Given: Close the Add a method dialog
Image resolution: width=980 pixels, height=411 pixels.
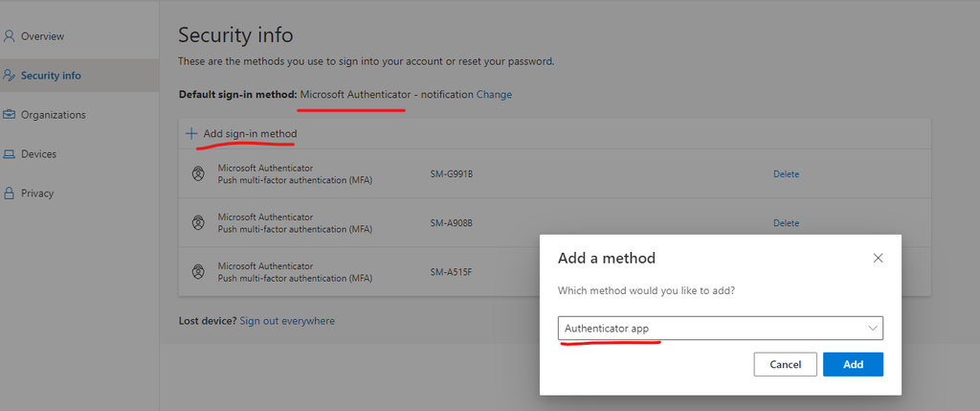Looking at the screenshot, I should click(878, 258).
